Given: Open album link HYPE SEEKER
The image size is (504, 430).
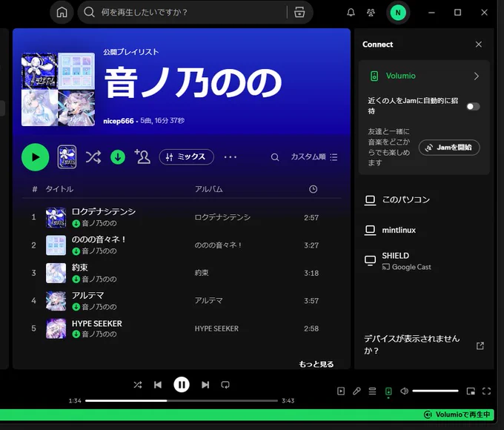Looking at the screenshot, I should (216, 328).
